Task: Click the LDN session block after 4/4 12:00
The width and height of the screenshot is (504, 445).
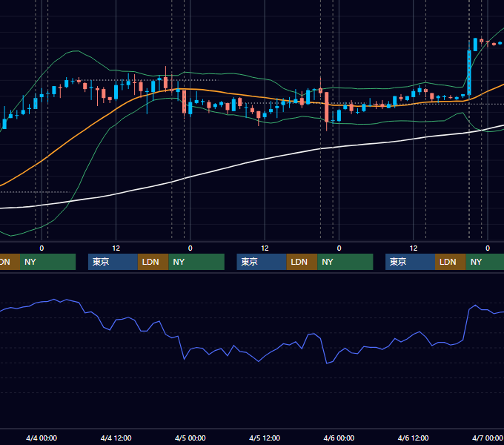Action: click(x=153, y=262)
